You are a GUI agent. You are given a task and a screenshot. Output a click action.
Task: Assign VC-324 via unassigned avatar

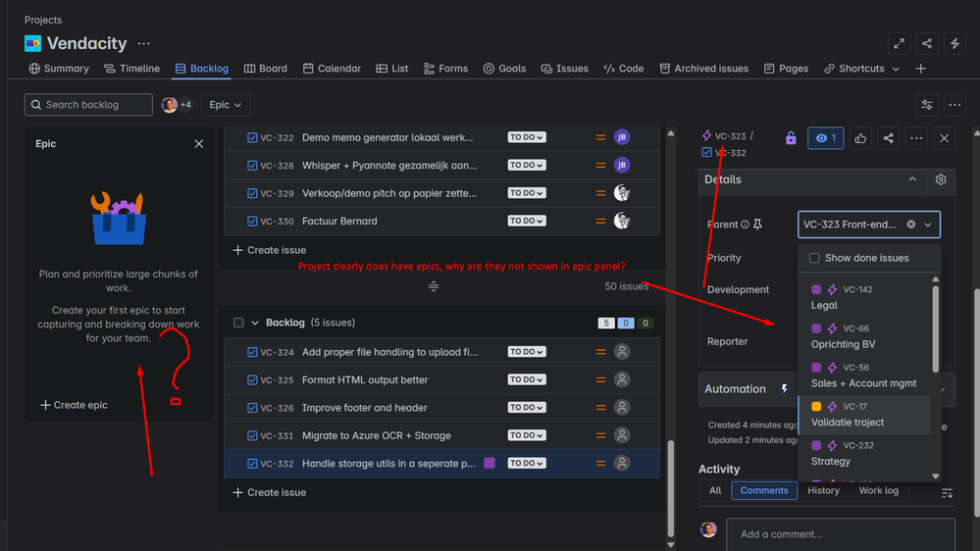pyautogui.click(x=622, y=352)
